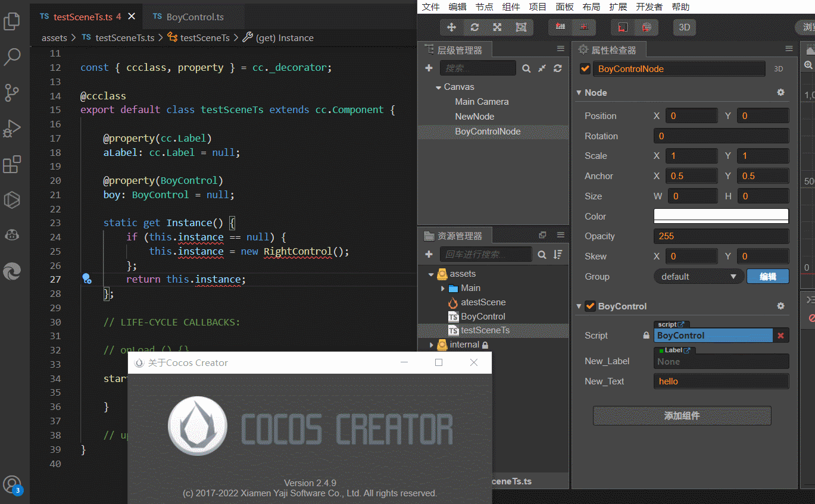
Task: Click the Rotation value field
Action: pos(722,136)
